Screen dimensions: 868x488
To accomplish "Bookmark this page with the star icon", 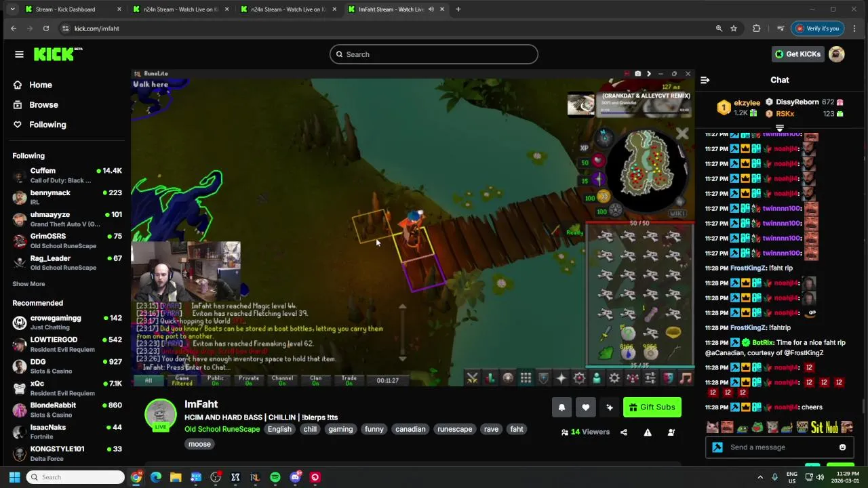I will click(734, 28).
